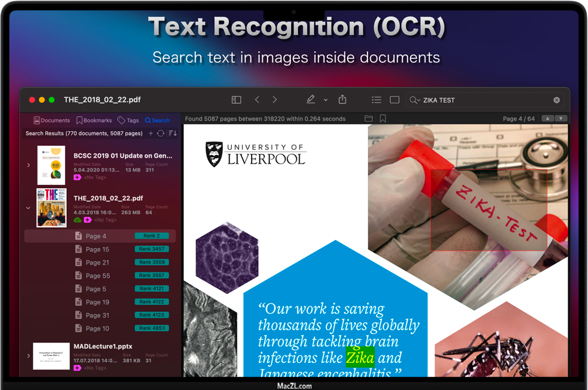
Task: Bookmark this page with bookmark icon
Action: (x=383, y=119)
